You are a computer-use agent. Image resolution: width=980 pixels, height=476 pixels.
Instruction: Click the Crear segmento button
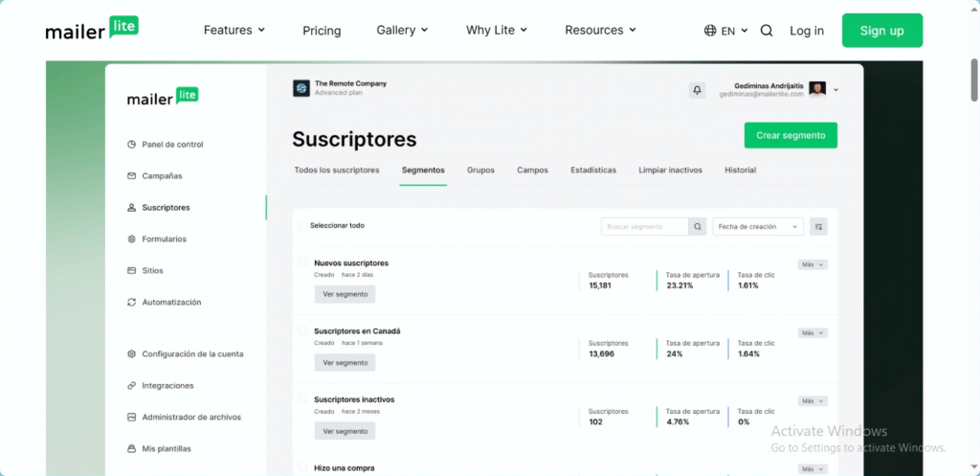[791, 135]
